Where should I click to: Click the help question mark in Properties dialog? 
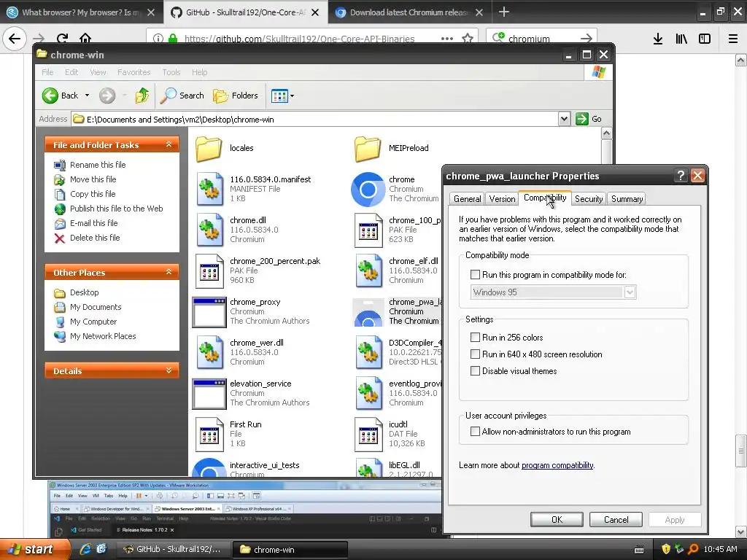[x=681, y=176]
